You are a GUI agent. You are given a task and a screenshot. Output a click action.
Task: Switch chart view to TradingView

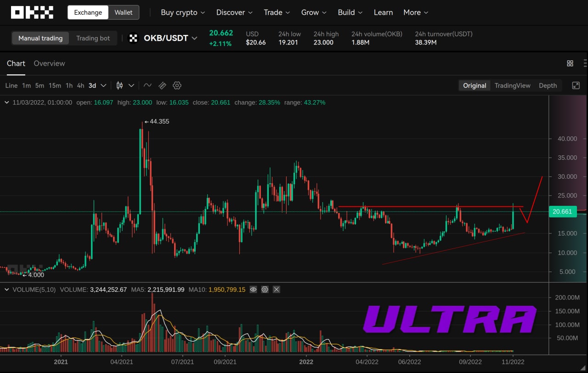click(x=513, y=85)
